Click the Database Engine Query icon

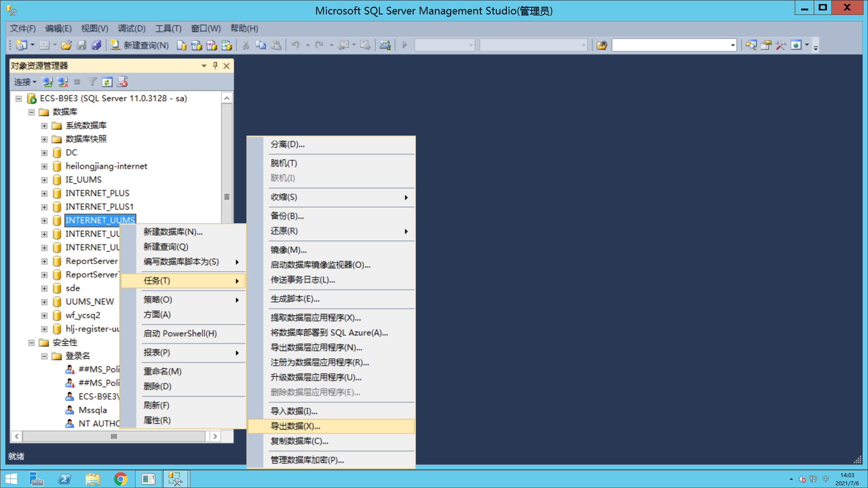[x=181, y=45]
